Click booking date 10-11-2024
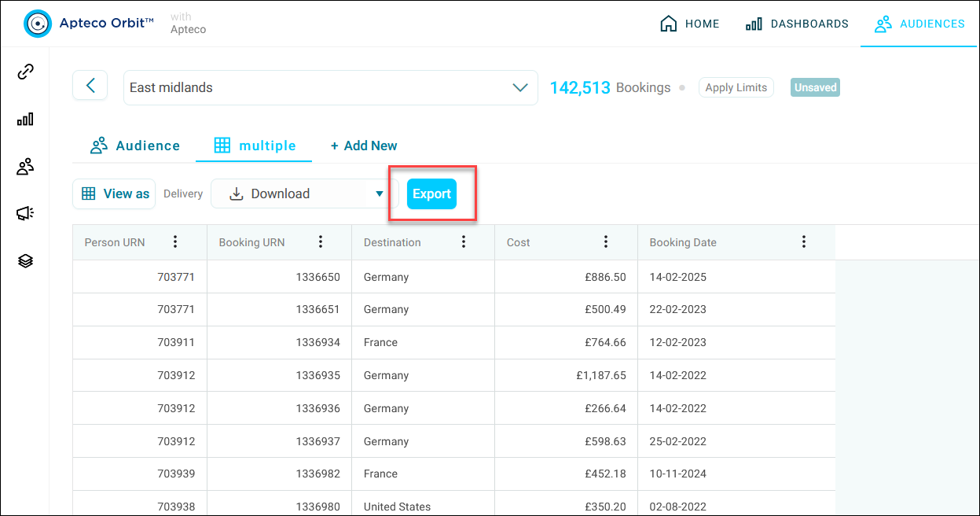980x516 pixels. (736, 474)
